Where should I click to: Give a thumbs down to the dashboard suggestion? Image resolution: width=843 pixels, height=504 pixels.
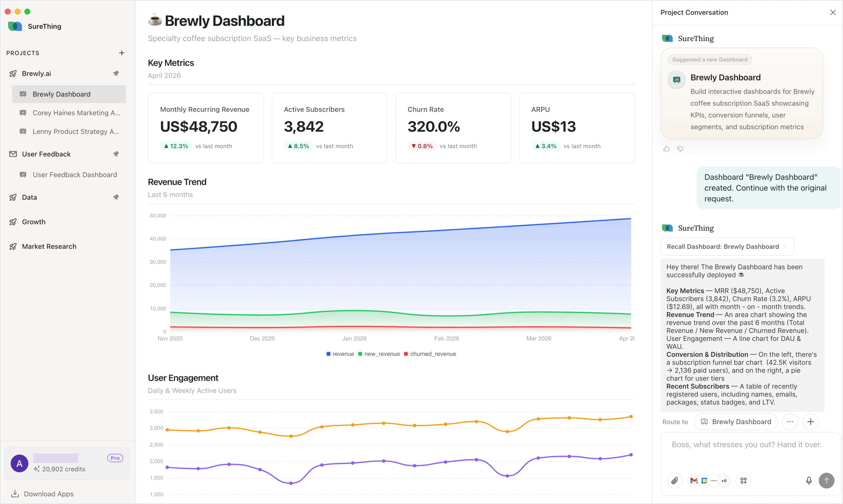[x=680, y=149]
